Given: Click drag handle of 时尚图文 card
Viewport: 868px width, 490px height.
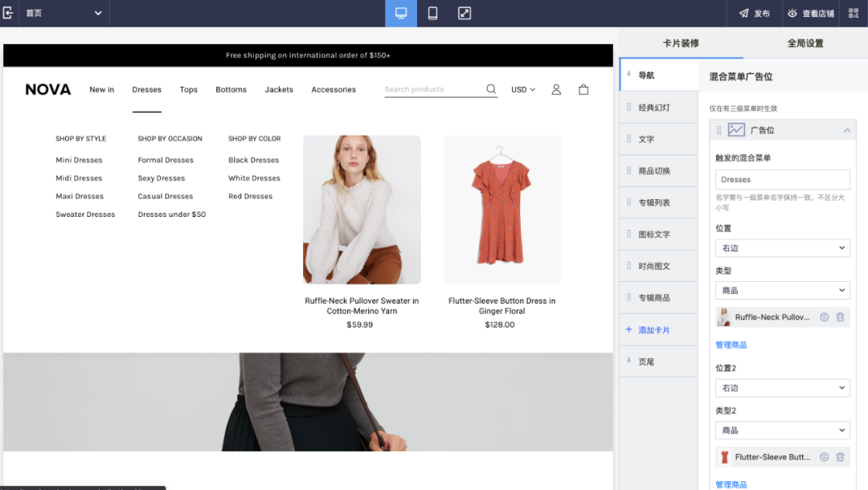Looking at the screenshot, I should pyautogui.click(x=628, y=266).
